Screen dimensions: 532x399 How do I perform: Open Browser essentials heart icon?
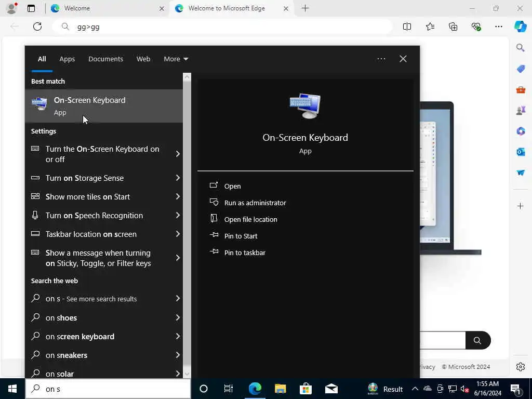click(476, 26)
